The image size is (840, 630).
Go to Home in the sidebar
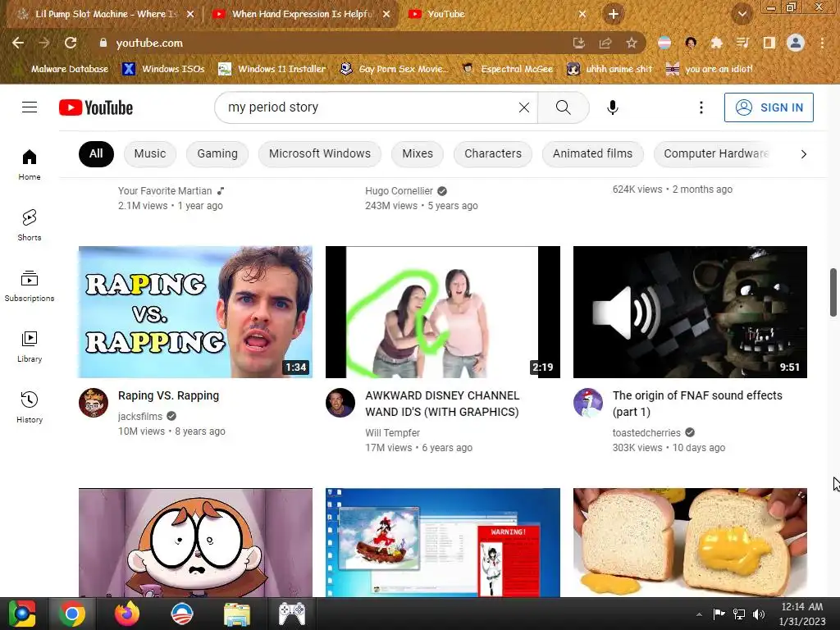click(x=30, y=164)
